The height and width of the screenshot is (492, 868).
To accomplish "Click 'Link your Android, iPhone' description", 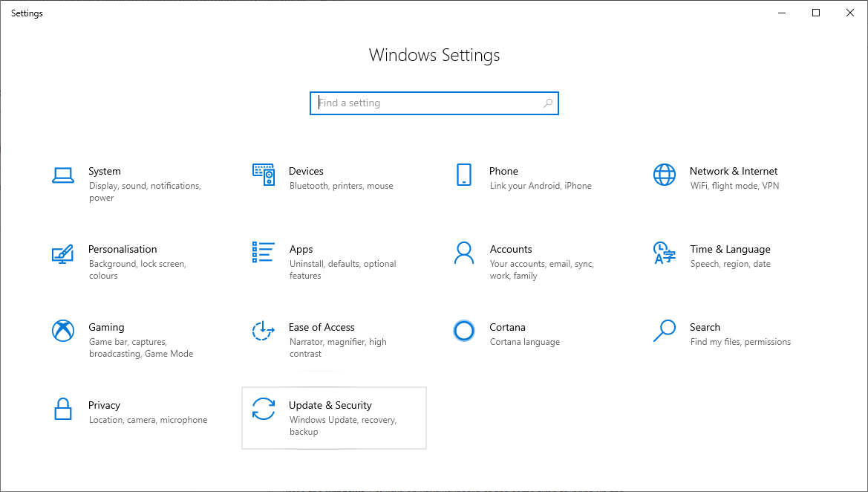I will (x=541, y=186).
